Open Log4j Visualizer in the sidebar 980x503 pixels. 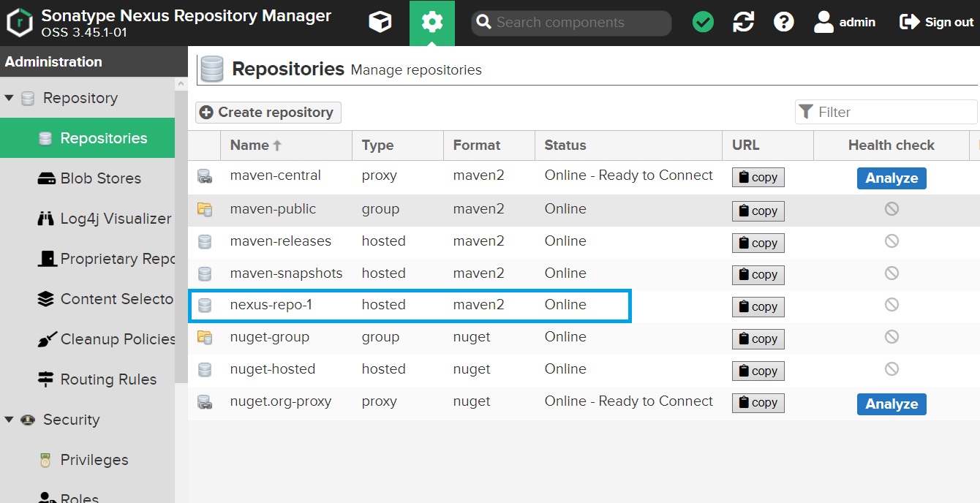(87, 219)
